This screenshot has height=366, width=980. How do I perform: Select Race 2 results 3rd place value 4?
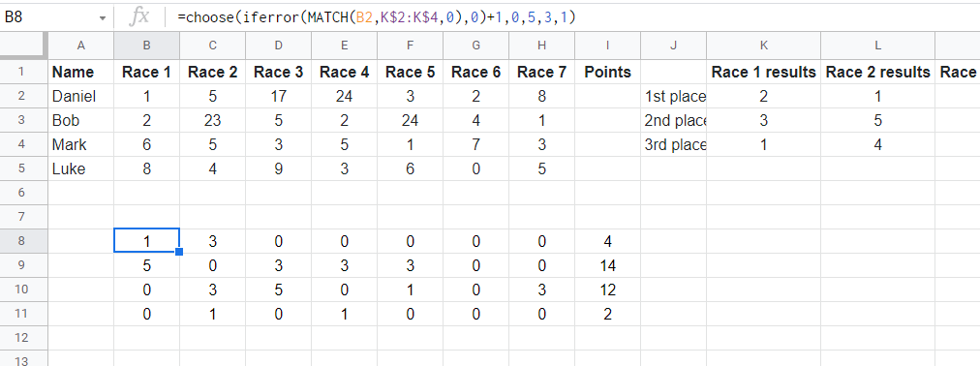click(x=878, y=144)
